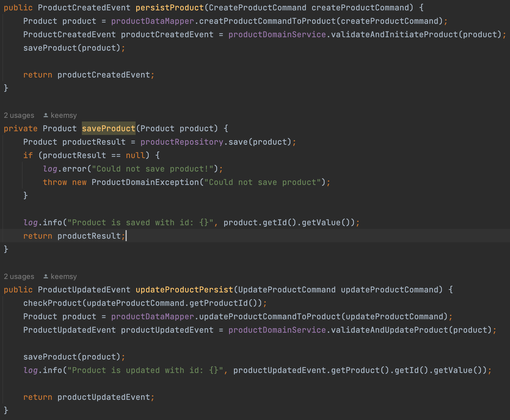Click productDataMapper in persistProduct method
This screenshot has width=510, height=420.
[153, 21]
